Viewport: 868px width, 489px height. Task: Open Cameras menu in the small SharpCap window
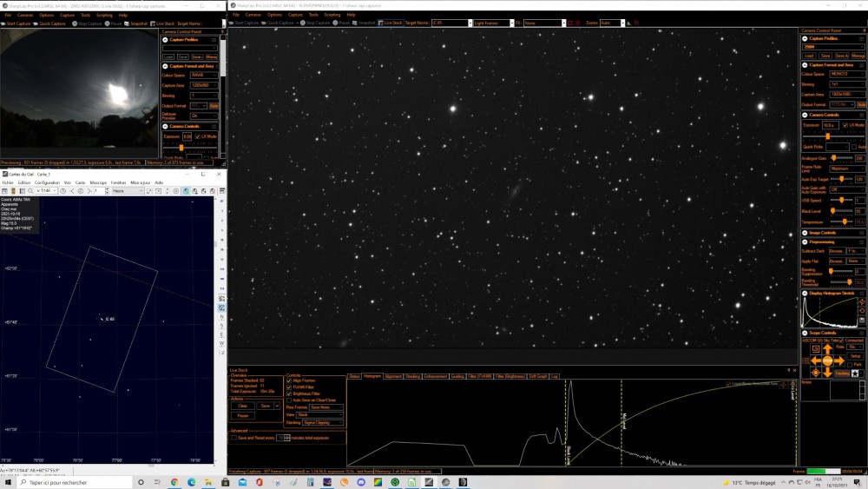(25, 16)
